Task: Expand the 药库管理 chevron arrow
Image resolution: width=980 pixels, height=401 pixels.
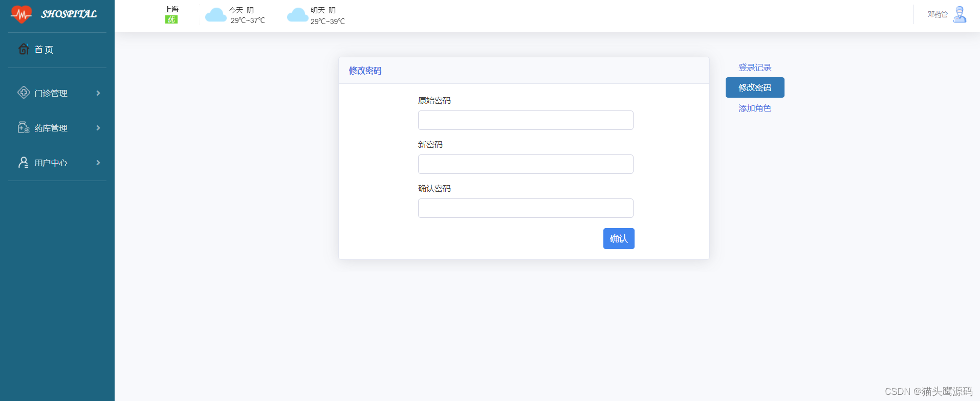Action: pos(98,128)
